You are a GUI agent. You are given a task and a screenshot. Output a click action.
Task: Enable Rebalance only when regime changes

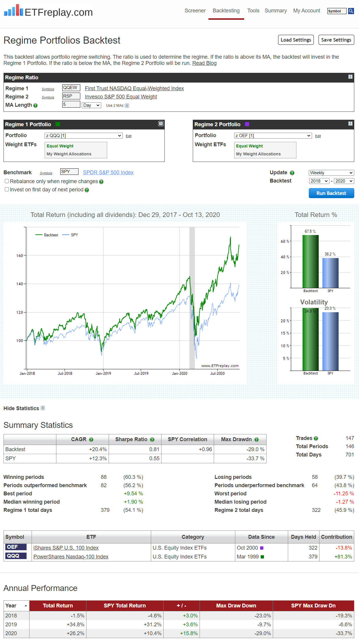(x=7, y=181)
